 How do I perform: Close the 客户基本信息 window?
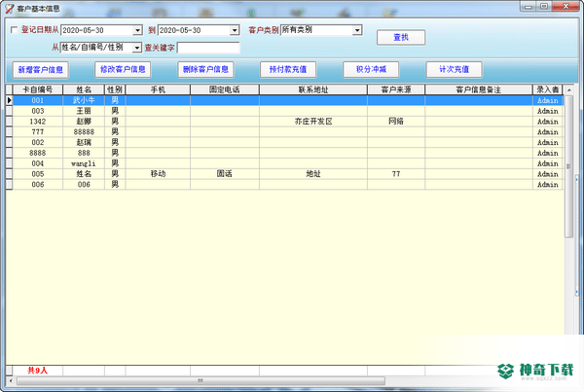(x=566, y=7)
